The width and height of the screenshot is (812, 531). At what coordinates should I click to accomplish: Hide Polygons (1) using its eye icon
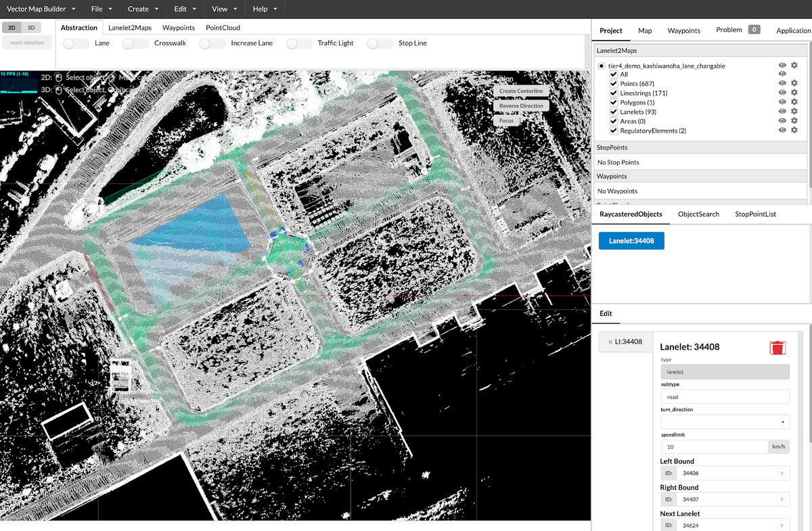pos(782,103)
